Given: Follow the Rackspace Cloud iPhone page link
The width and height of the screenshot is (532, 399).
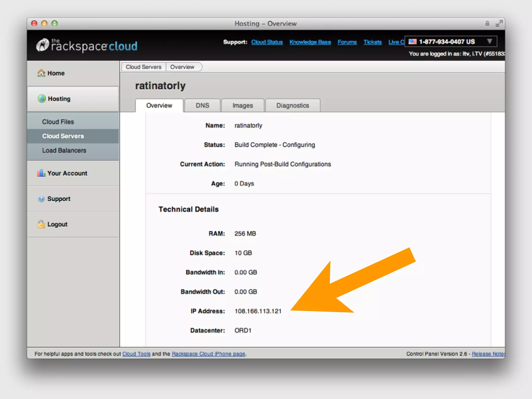Looking at the screenshot, I should 208,354.
